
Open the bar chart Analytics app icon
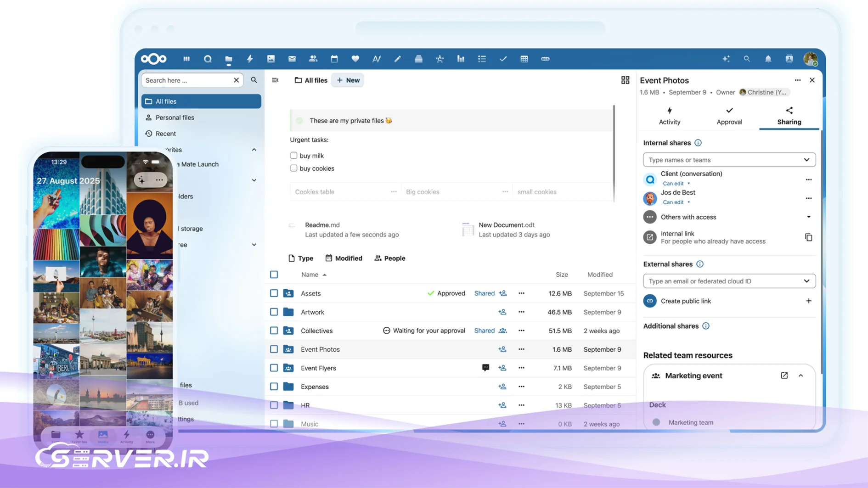point(461,59)
